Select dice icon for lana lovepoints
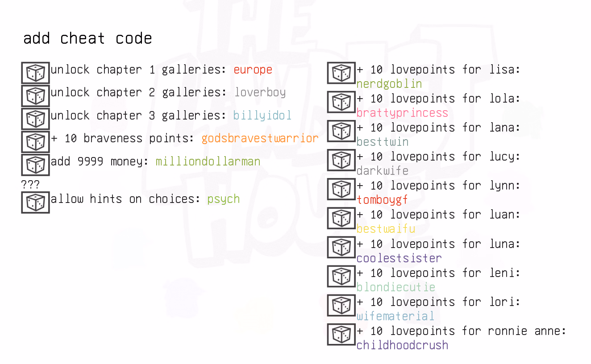The height and width of the screenshot is (364, 591). pos(341,131)
